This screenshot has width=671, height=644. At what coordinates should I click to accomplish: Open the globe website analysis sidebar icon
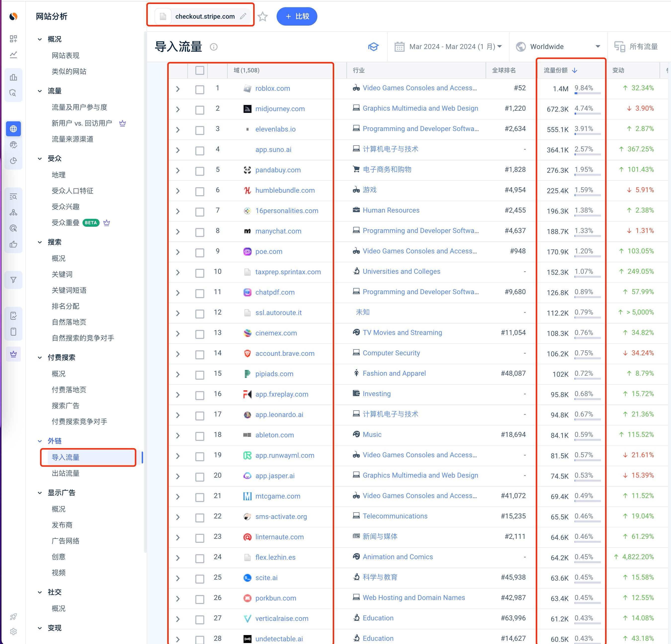click(13, 129)
